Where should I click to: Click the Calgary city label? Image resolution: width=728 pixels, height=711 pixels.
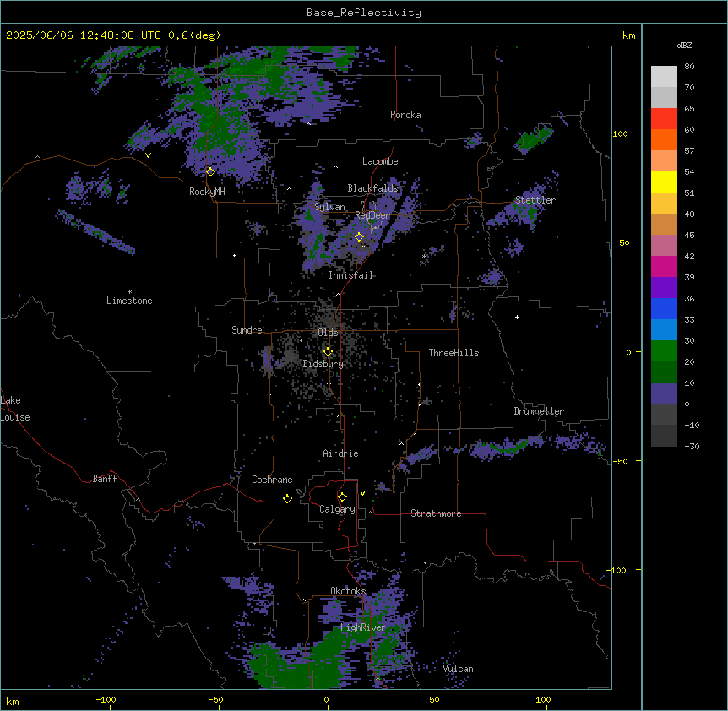click(x=338, y=509)
